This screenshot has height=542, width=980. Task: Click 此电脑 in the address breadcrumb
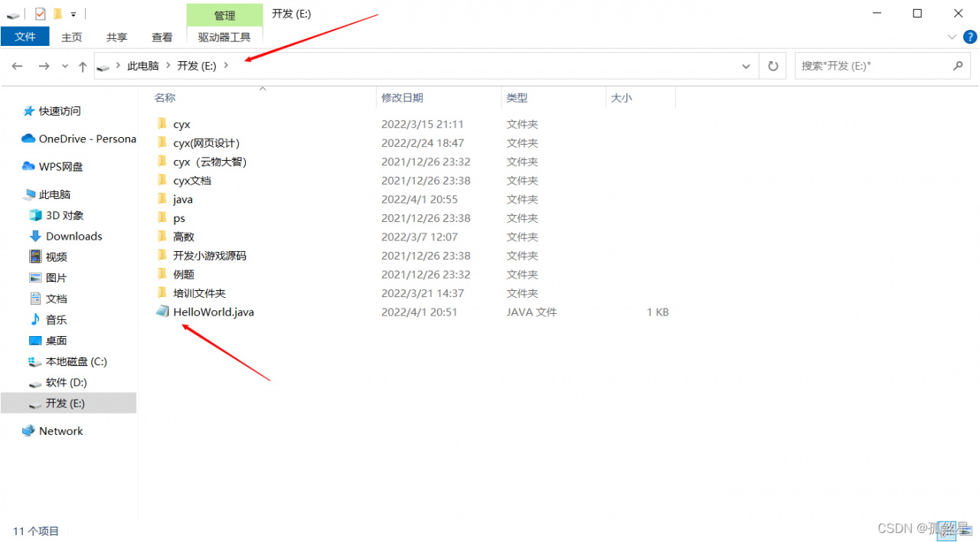(x=143, y=67)
